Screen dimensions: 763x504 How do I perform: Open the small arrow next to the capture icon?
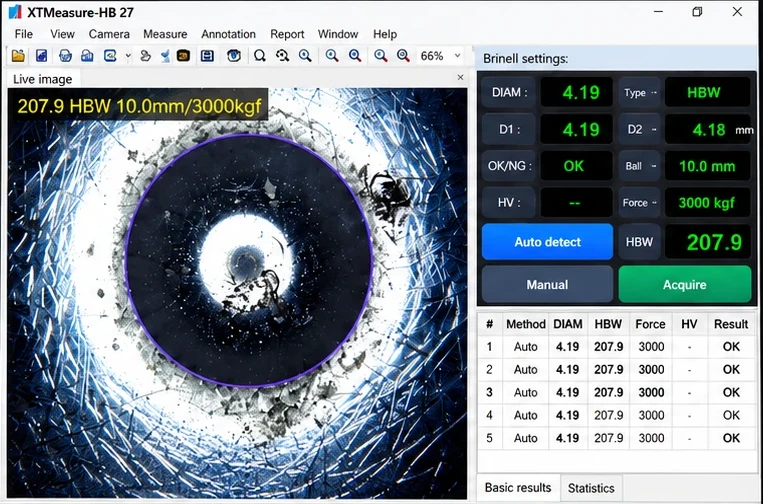128,56
